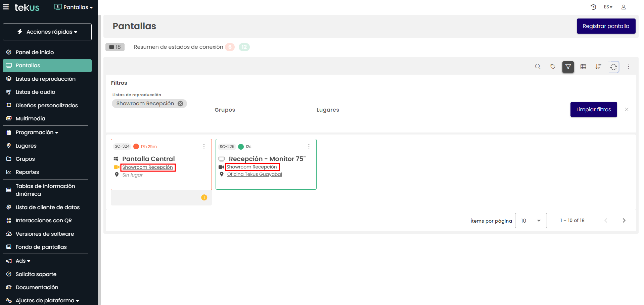The image size is (644, 305).
Task: Click the refresh sync icon
Action: click(x=613, y=67)
